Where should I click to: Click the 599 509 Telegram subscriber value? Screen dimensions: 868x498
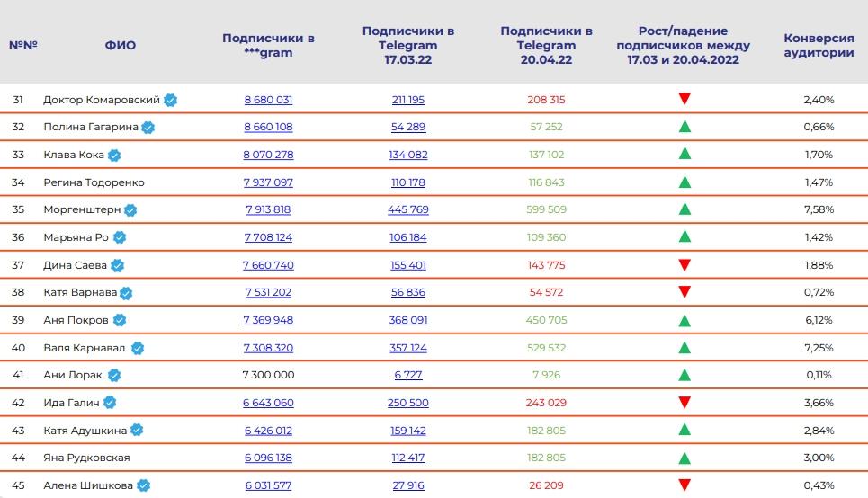click(x=546, y=210)
